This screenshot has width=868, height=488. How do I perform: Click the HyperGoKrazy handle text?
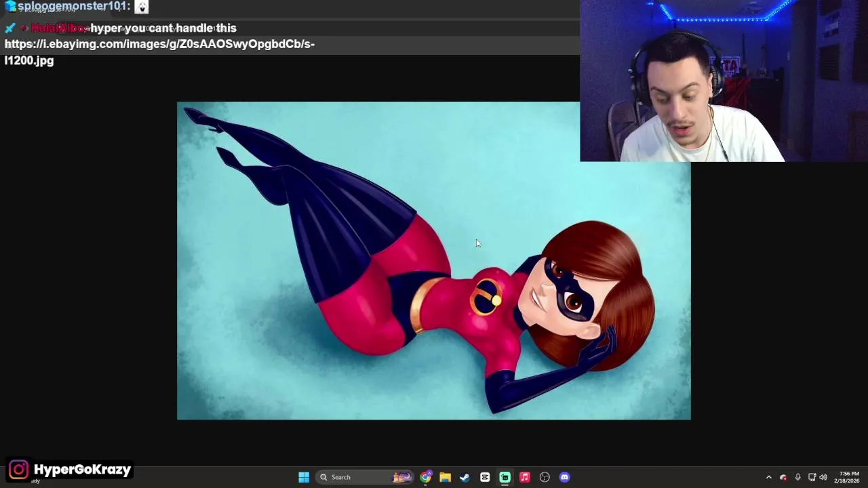pos(82,470)
